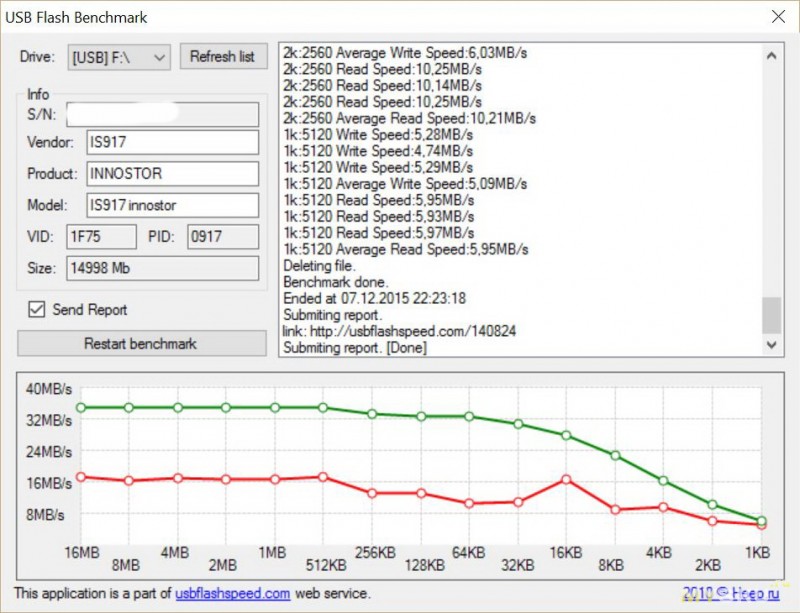800x613 pixels.
Task: Click the red write marker at 16MB
Action: [81, 477]
